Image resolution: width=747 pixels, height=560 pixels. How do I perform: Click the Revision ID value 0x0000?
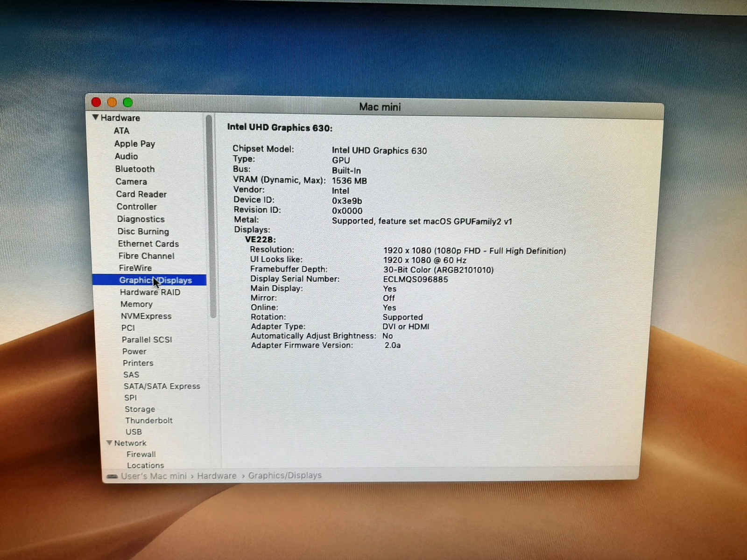[x=347, y=211]
